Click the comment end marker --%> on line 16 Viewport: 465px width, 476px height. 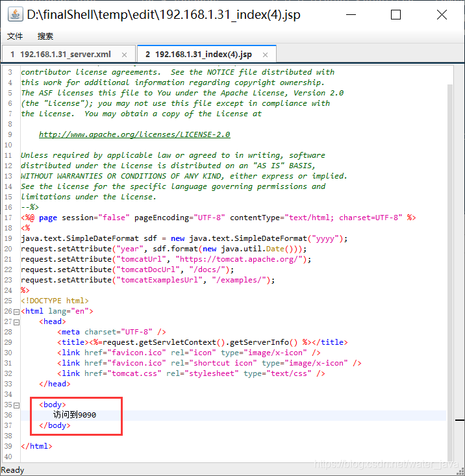tap(30, 207)
